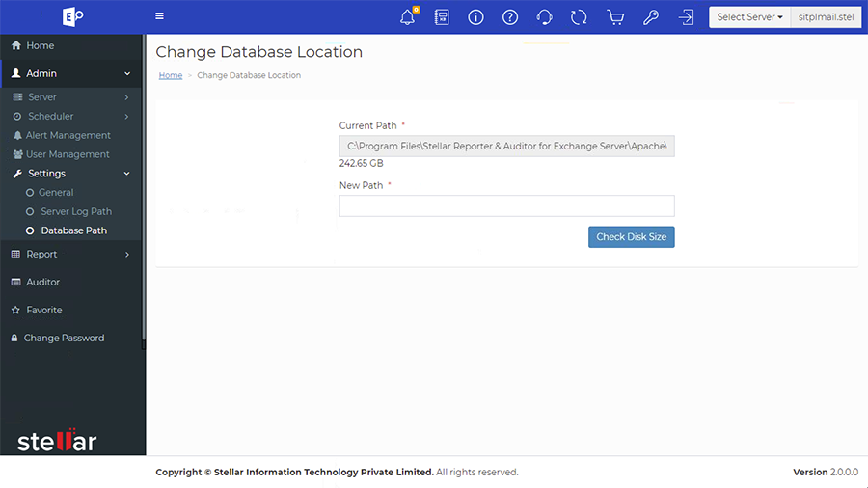The image size is (868, 488).
Task: Click the Favorite star icon
Action: click(x=15, y=310)
